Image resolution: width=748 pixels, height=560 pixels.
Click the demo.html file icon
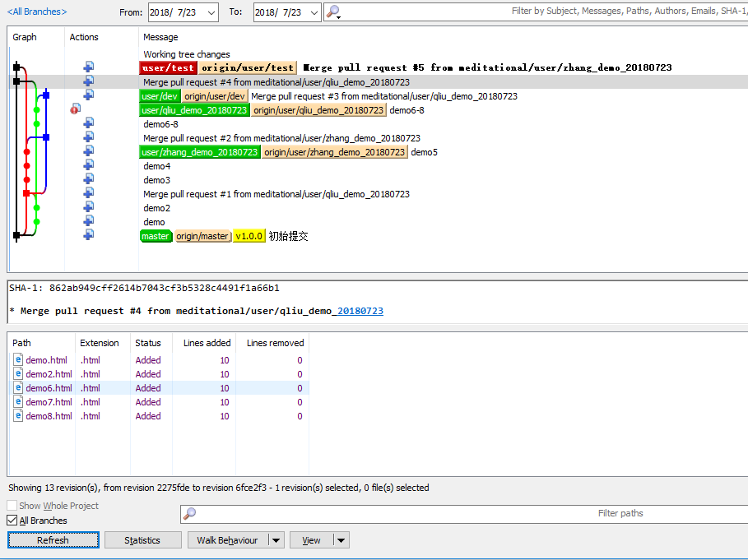(x=18, y=360)
